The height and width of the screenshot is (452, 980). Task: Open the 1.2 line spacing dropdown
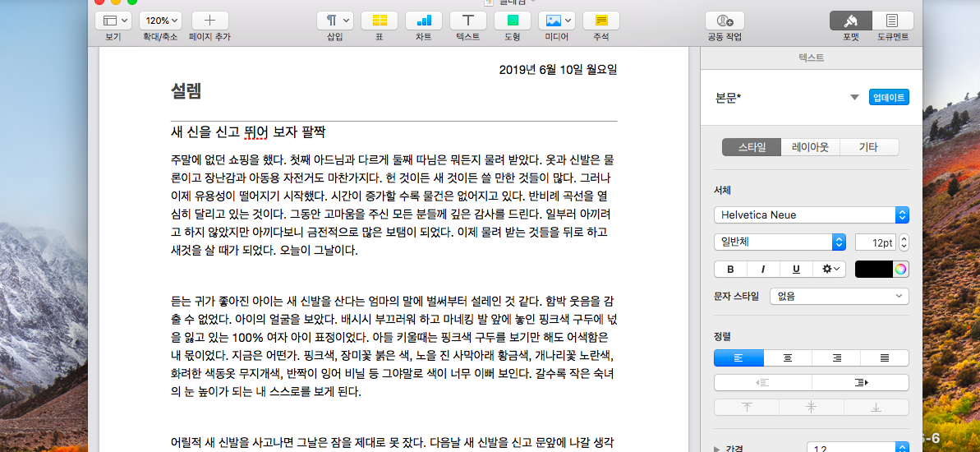coord(858,447)
